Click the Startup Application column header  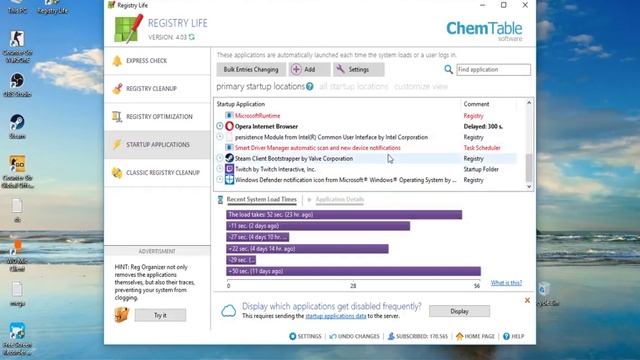pos(338,104)
